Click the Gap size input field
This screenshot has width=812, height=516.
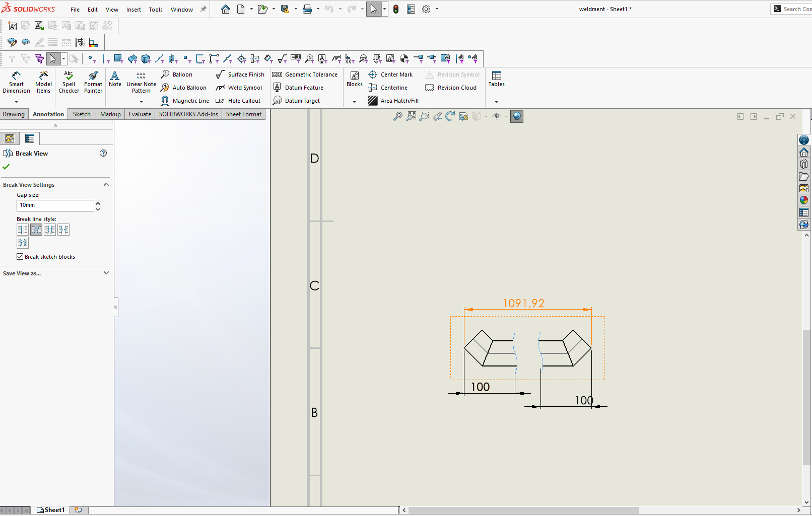(55, 205)
